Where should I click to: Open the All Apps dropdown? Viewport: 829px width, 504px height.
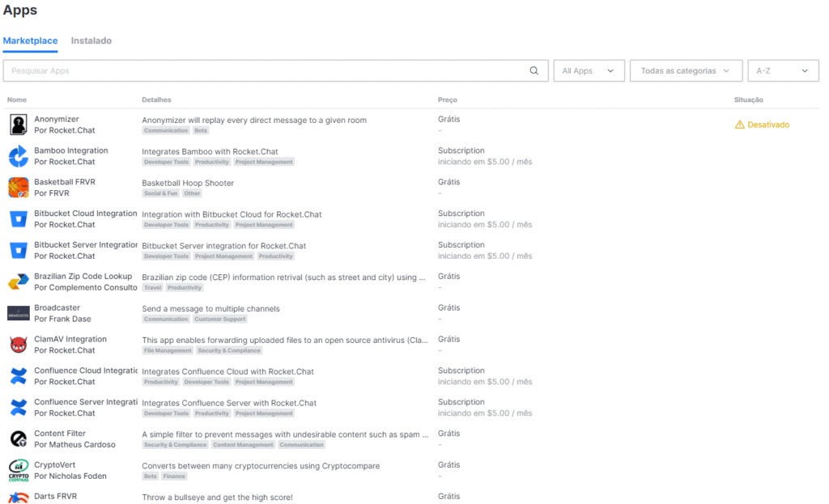[589, 71]
